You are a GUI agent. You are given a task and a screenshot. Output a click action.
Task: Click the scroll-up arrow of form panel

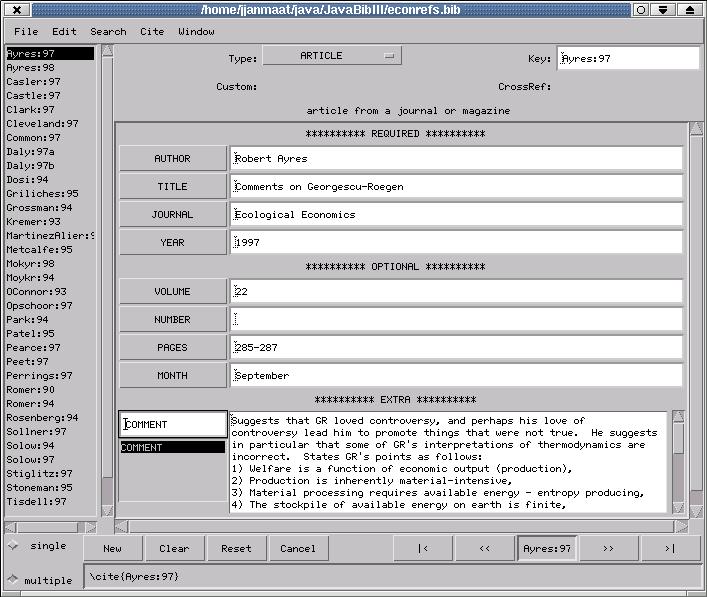[x=696, y=129]
